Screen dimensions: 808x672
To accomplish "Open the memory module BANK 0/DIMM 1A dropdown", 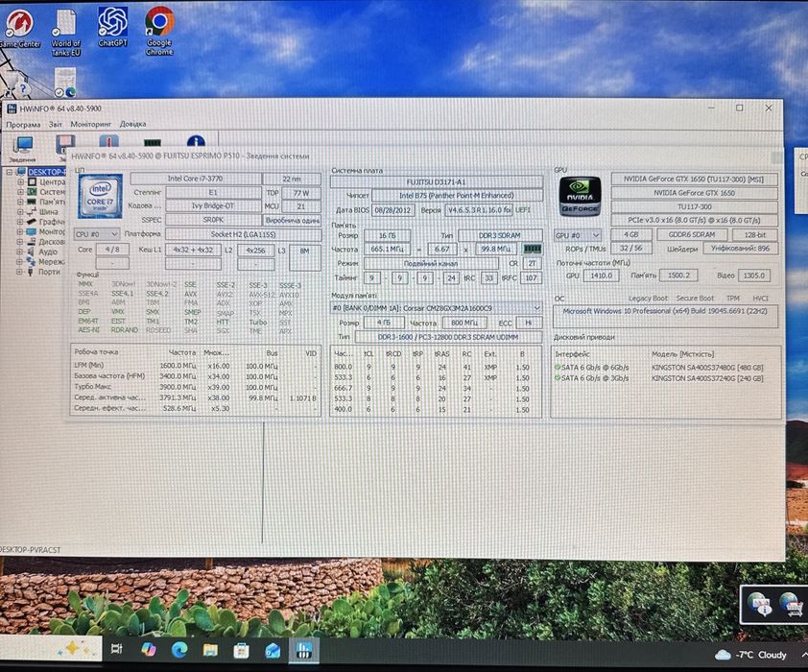I will point(436,308).
